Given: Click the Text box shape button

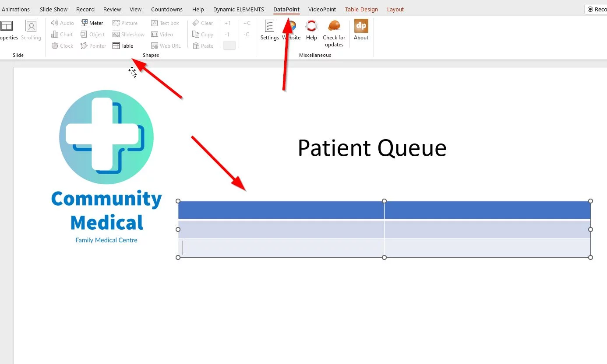Looking at the screenshot, I should (165, 23).
